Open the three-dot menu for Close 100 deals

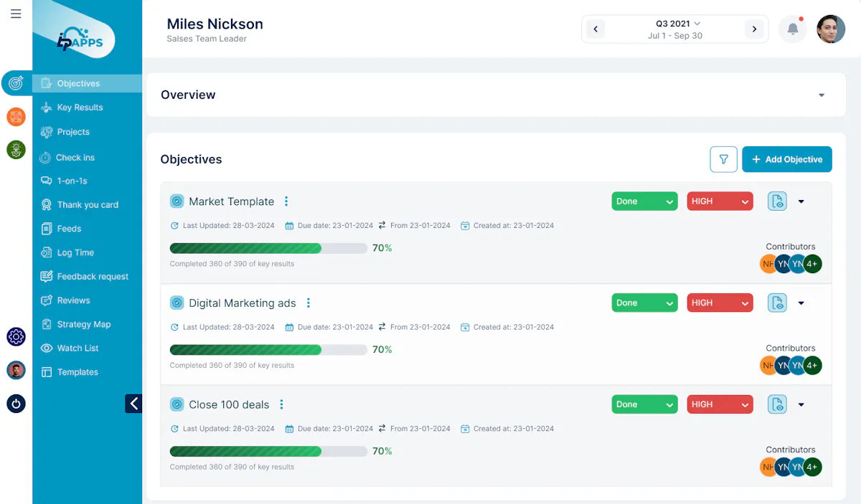point(281,404)
